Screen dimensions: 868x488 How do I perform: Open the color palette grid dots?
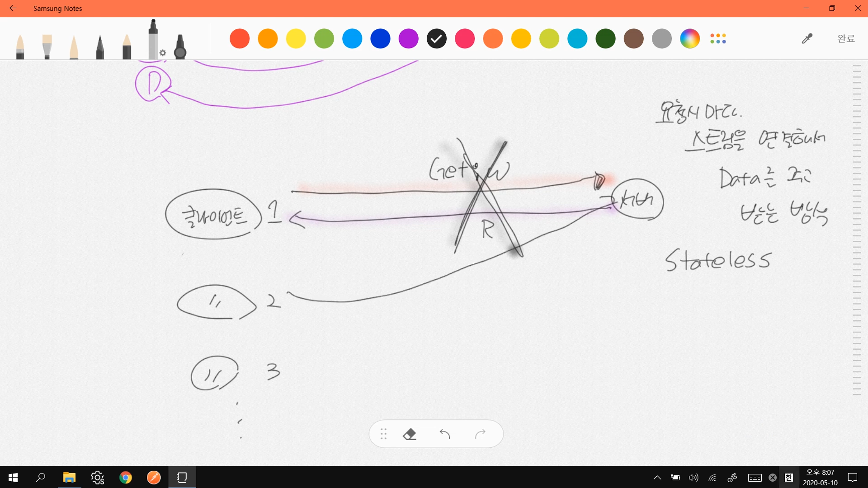(718, 39)
